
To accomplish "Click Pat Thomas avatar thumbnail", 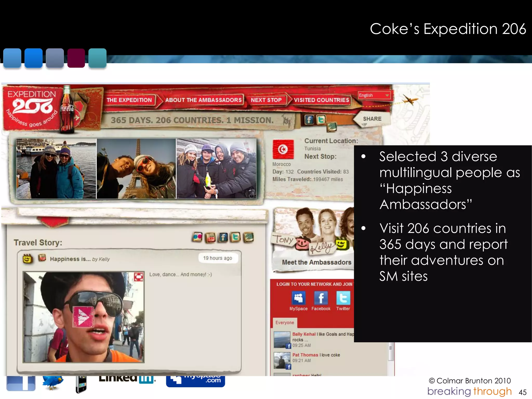I will [282, 361].
